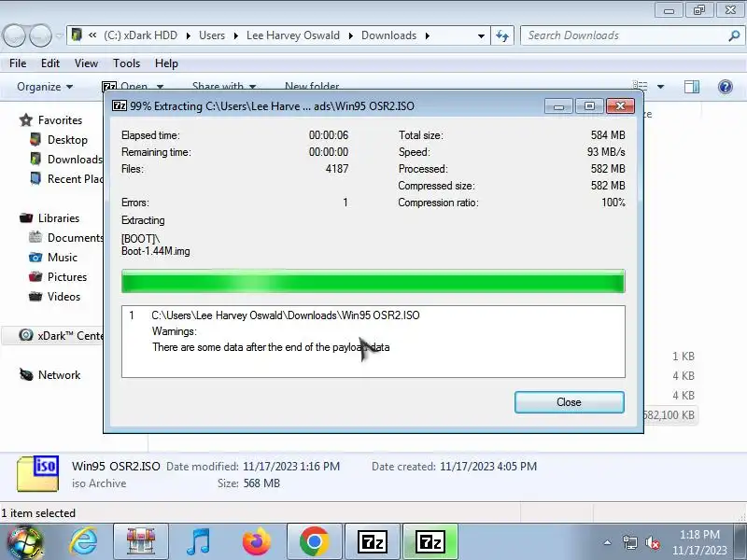The image size is (747, 560).
Task: Expand the arrow after xDark HDD breadcrumb
Action: click(189, 35)
